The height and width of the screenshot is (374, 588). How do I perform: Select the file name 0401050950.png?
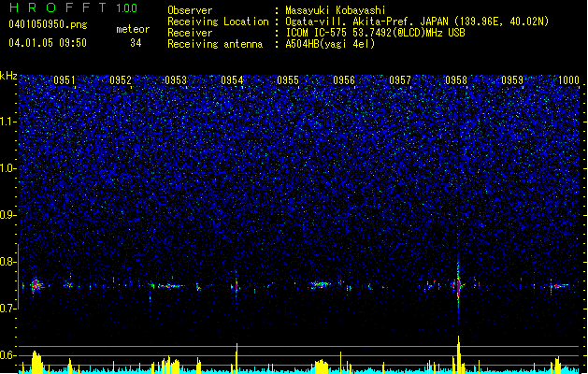click(x=48, y=25)
